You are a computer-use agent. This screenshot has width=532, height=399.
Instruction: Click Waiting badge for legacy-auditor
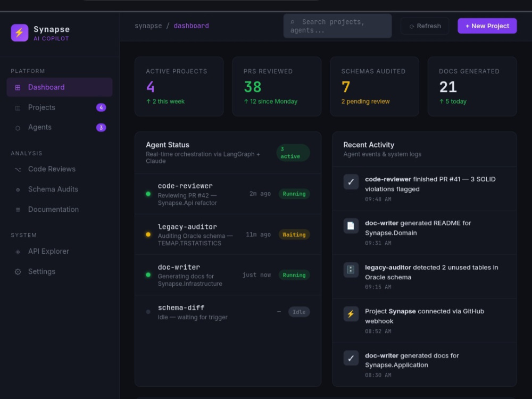(294, 235)
